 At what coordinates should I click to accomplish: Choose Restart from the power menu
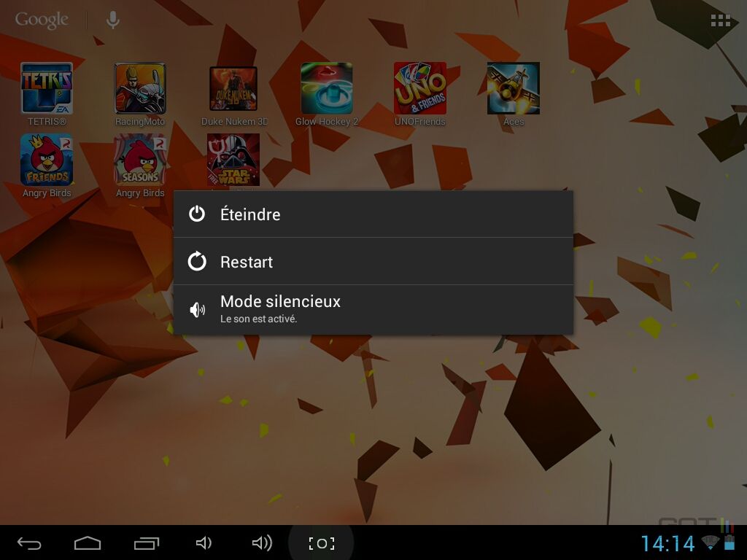tap(373, 262)
